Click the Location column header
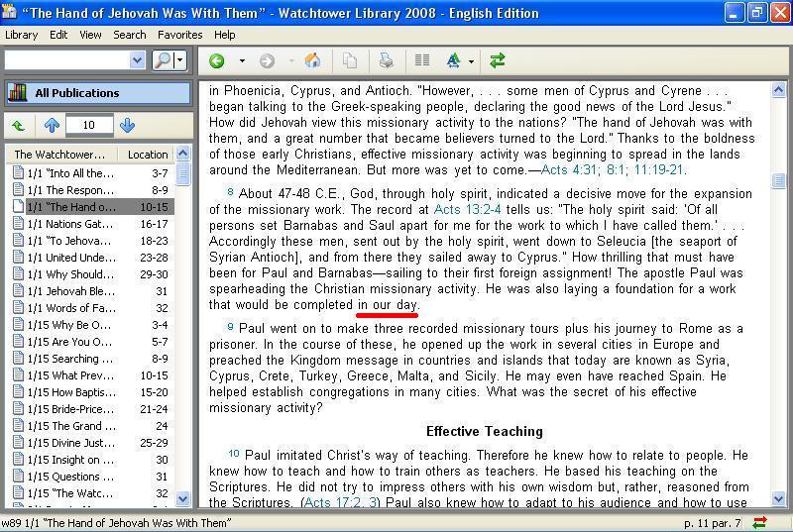Viewport: 793px width, 532px height. point(147,155)
